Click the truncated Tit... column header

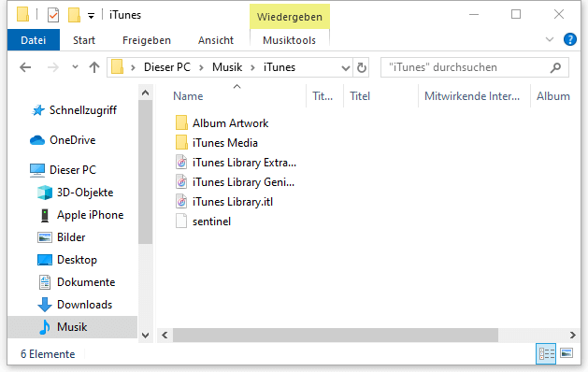pyautogui.click(x=323, y=96)
